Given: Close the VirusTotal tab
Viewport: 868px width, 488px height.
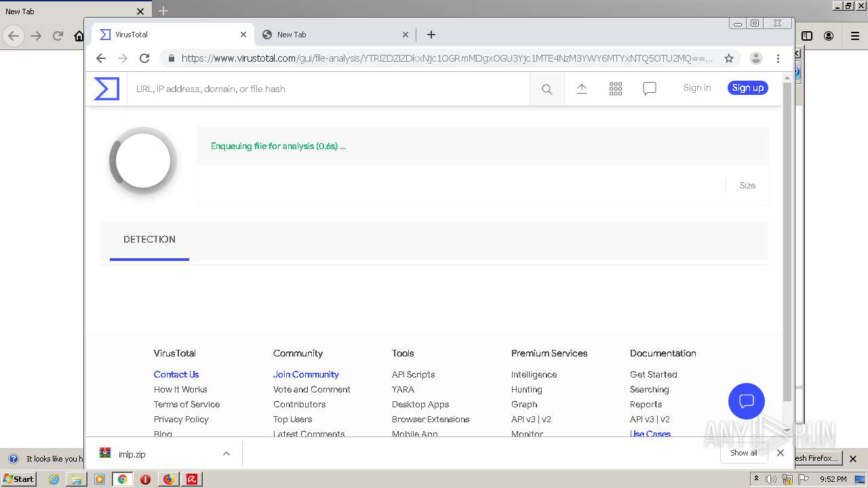Looking at the screenshot, I should [x=243, y=35].
